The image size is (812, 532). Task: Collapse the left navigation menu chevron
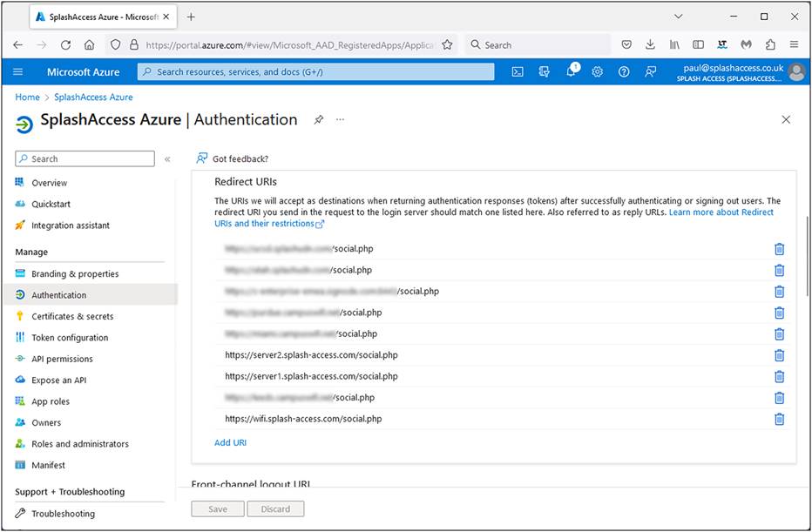coord(167,159)
